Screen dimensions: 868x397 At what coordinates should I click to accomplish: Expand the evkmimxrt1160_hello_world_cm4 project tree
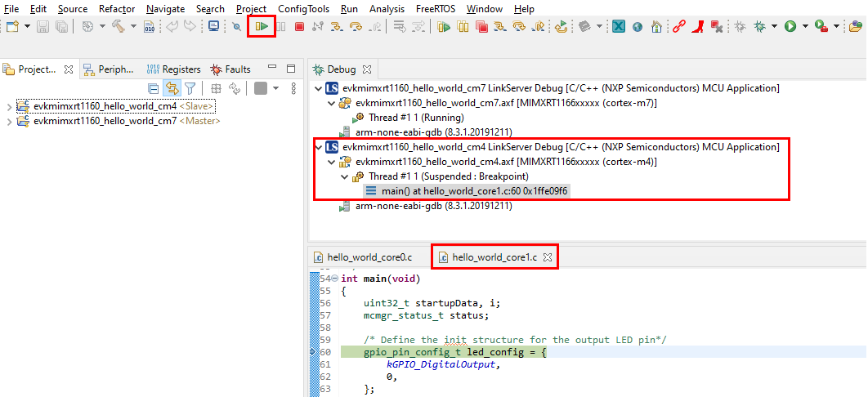point(9,106)
